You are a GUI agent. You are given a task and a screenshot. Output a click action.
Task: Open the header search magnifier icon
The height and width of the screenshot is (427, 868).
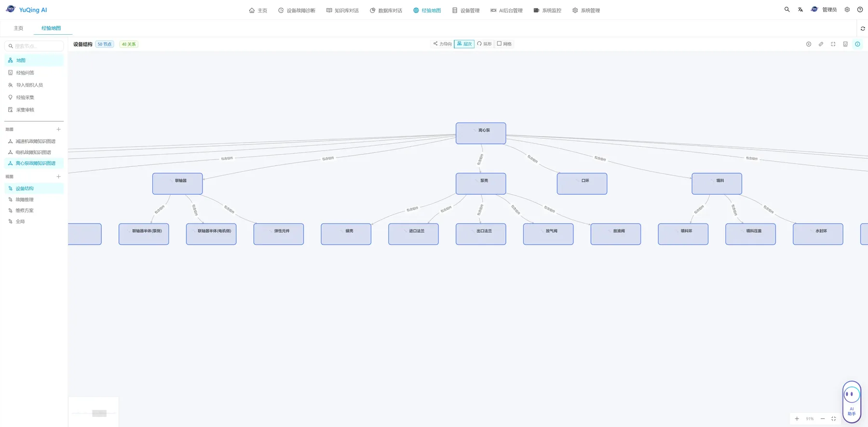pos(787,10)
